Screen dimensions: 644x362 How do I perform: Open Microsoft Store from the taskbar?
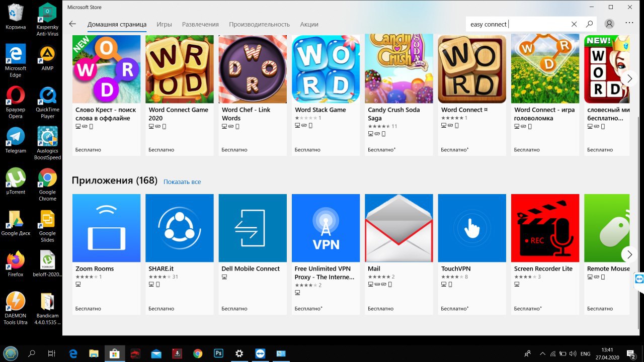point(114,353)
